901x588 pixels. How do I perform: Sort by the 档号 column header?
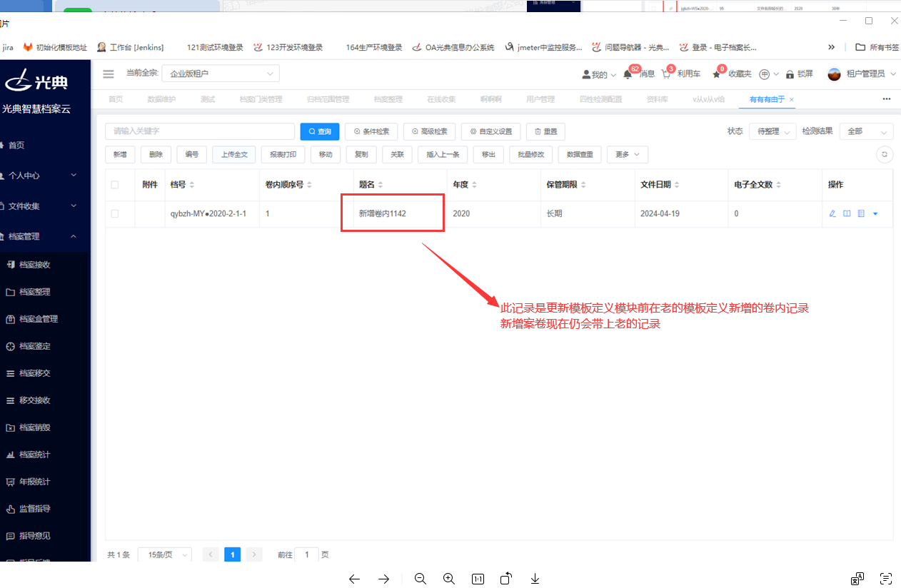click(182, 185)
